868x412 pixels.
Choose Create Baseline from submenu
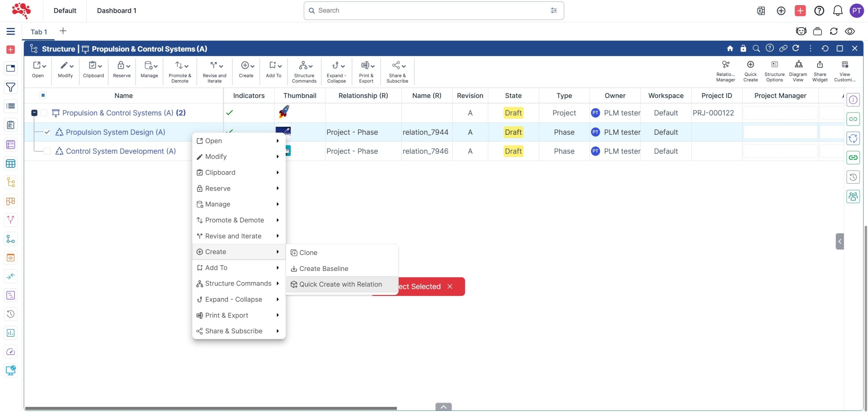click(x=323, y=269)
